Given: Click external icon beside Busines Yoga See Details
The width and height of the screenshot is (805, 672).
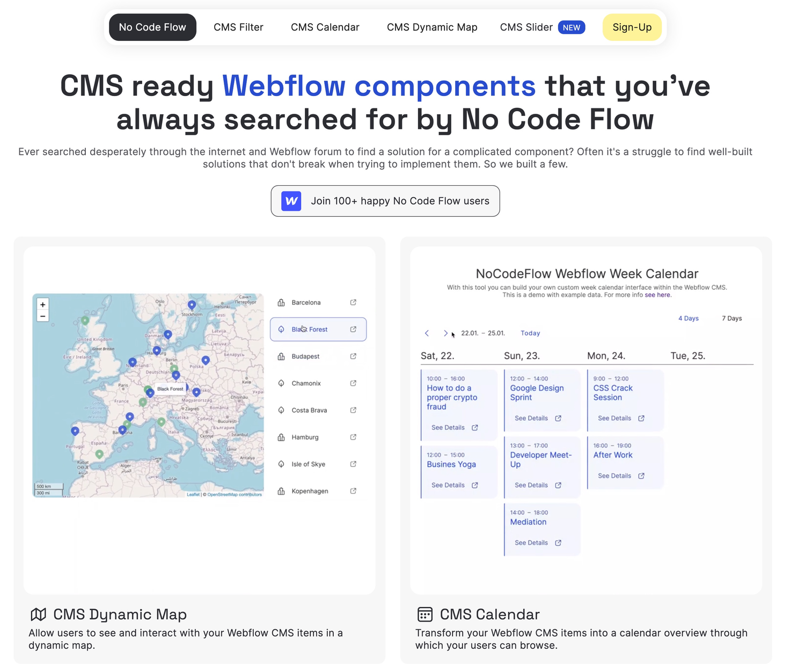Looking at the screenshot, I should pos(475,485).
